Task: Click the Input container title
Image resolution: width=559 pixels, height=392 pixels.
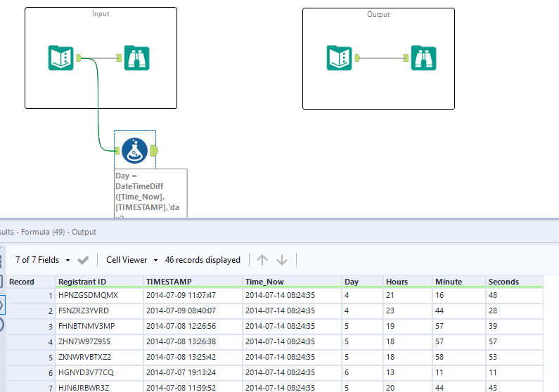Action: 101,14
